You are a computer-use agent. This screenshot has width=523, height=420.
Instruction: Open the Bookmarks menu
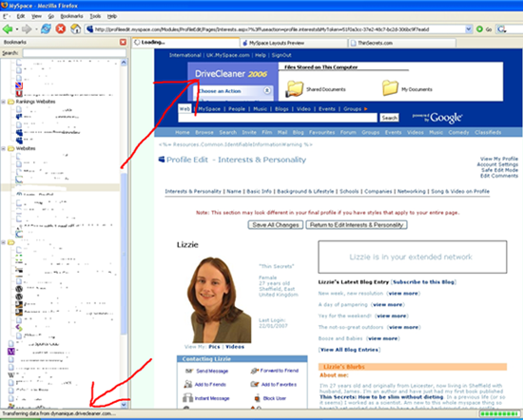point(71,16)
